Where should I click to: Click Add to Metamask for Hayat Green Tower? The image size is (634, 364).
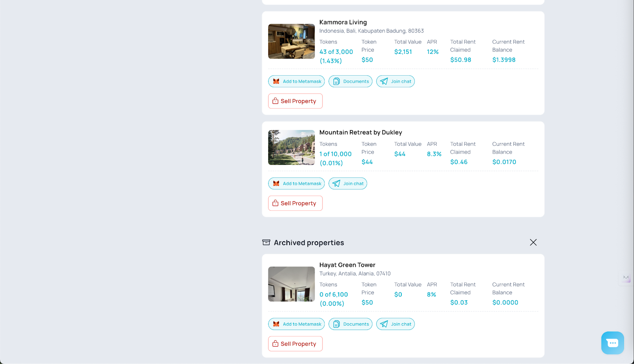[x=296, y=324]
